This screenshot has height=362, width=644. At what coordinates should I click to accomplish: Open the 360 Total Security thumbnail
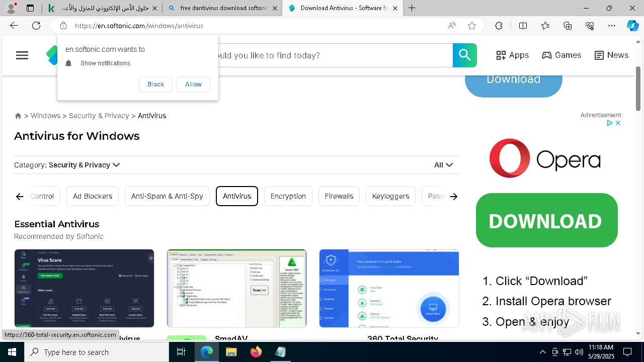point(389,288)
